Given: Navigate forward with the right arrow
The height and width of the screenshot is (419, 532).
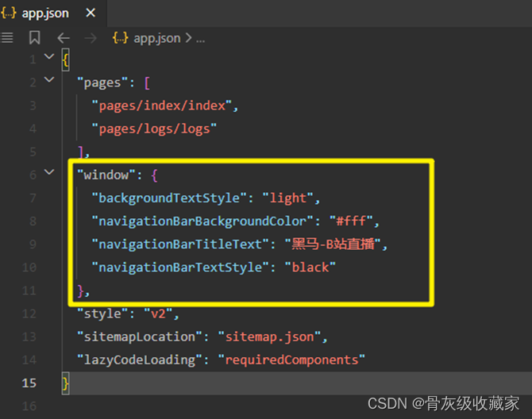Looking at the screenshot, I should 91,38.
